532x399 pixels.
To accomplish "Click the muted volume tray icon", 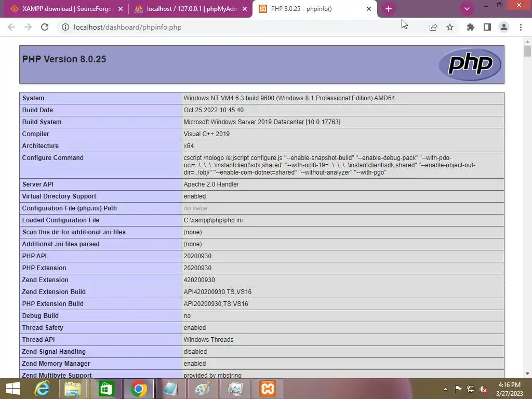I will [x=483, y=389].
